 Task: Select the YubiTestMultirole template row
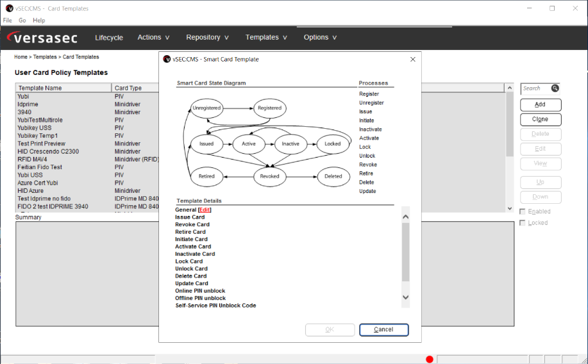click(87, 120)
